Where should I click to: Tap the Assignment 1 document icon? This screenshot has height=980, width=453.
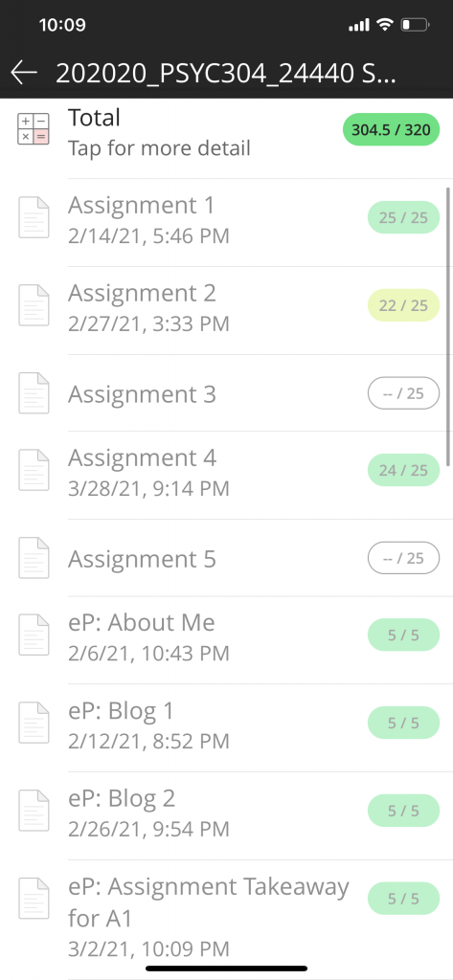point(34,217)
